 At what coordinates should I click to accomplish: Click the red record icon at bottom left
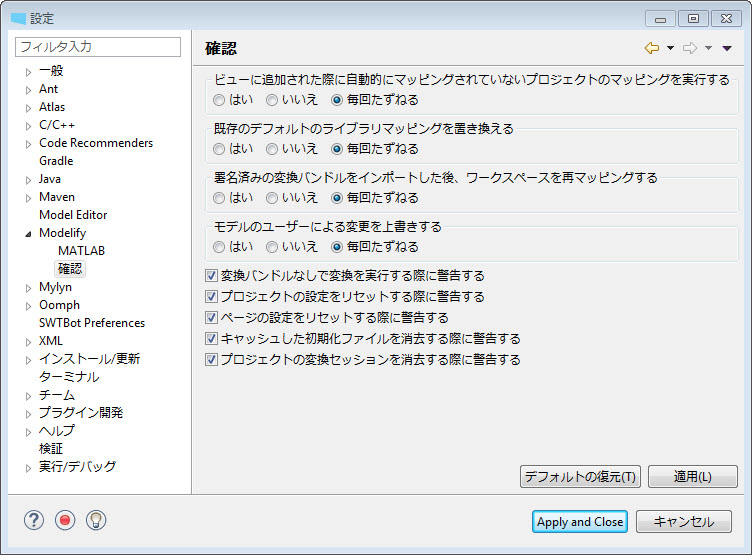coord(65,520)
